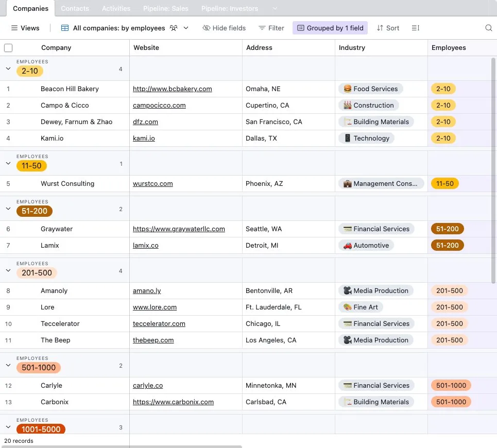Click the 20 records status text
Viewport: 497px width, 448px height.
(x=19, y=441)
